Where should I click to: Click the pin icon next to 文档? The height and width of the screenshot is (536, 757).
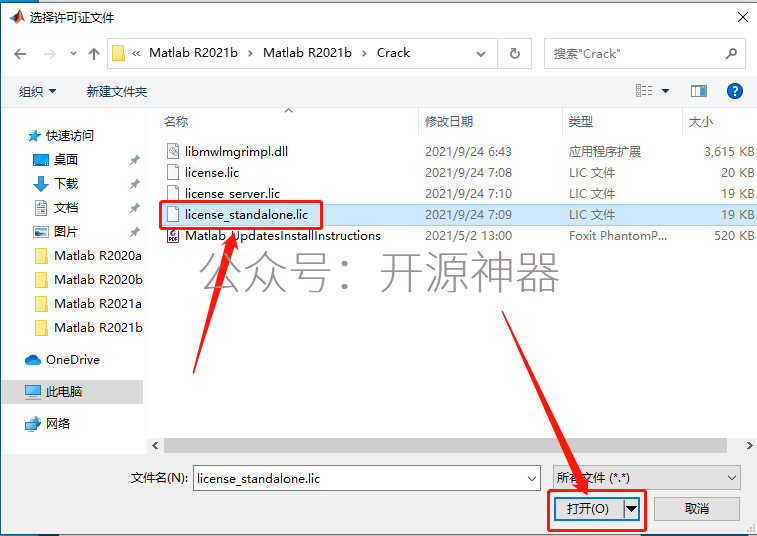(135, 208)
